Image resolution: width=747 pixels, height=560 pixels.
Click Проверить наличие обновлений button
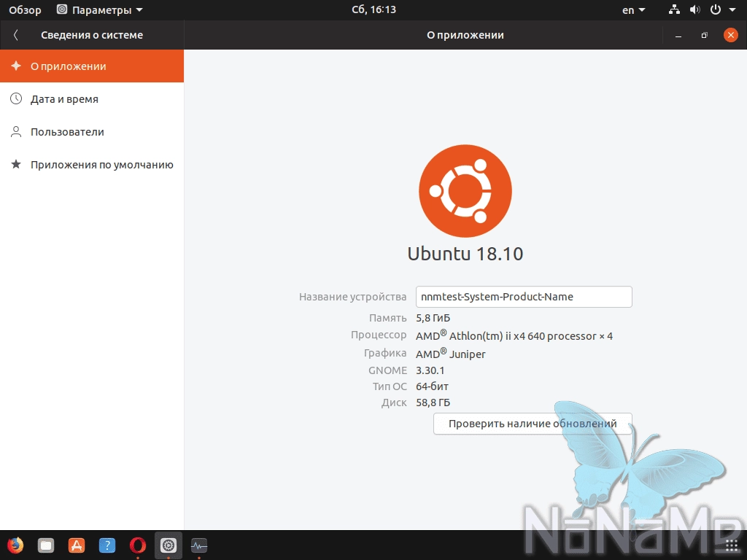point(533,424)
